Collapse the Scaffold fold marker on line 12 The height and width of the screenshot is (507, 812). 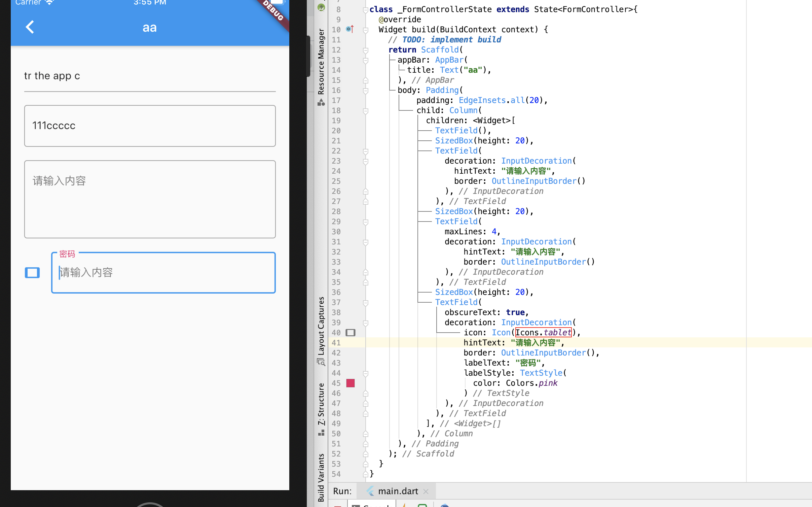click(365, 50)
